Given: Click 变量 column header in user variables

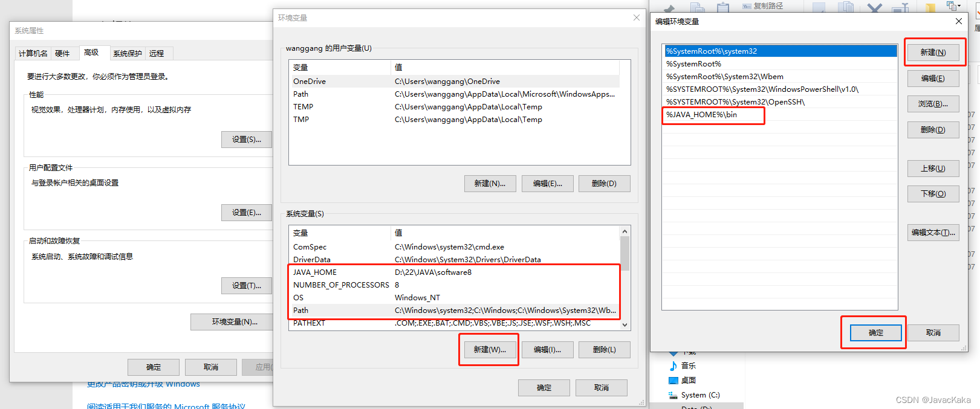Looking at the screenshot, I should pos(340,67).
